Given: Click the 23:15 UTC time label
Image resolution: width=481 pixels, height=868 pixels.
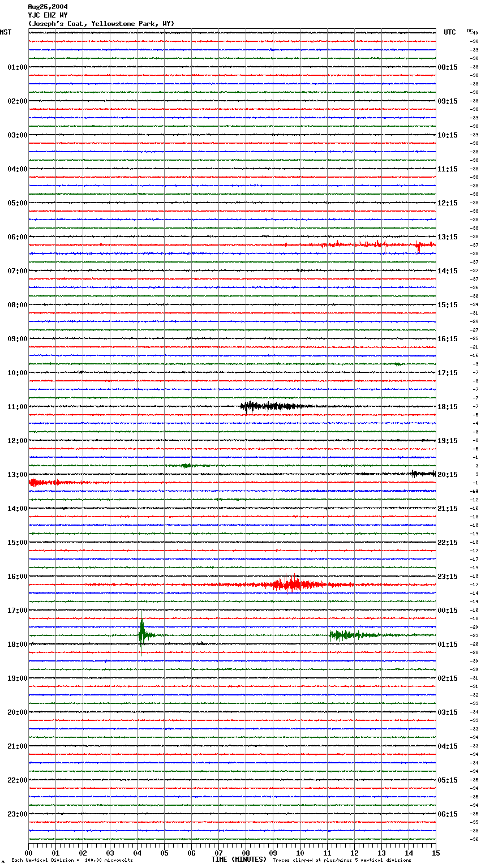Looking at the screenshot, I should click(448, 577).
